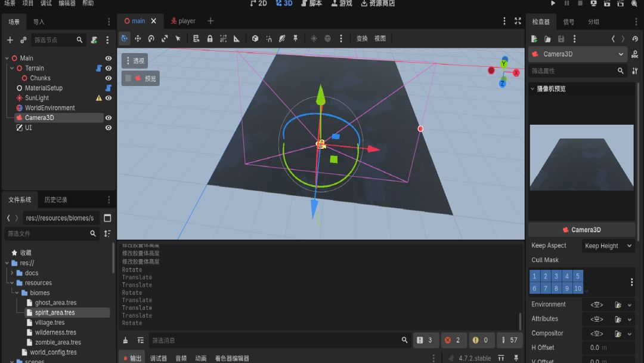The width and height of the screenshot is (644, 363).
Task: Collapse the Terrain node in scene tree
Action: coord(12,68)
